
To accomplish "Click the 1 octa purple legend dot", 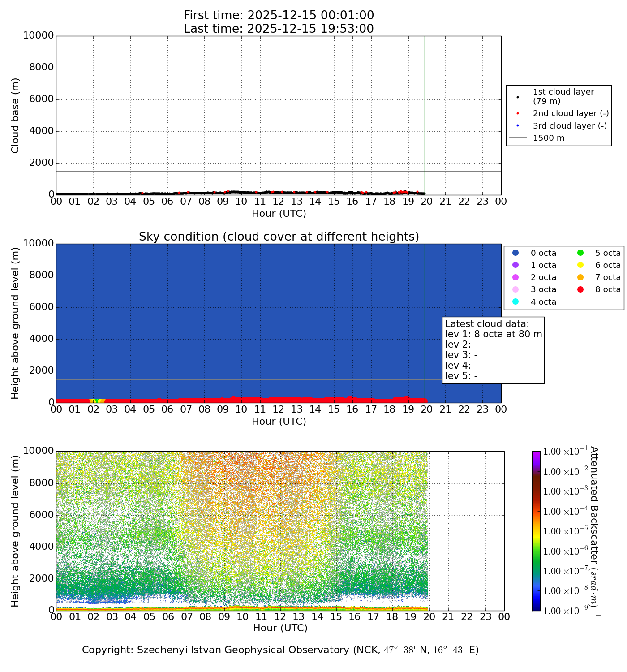I will tap(515, 265).
